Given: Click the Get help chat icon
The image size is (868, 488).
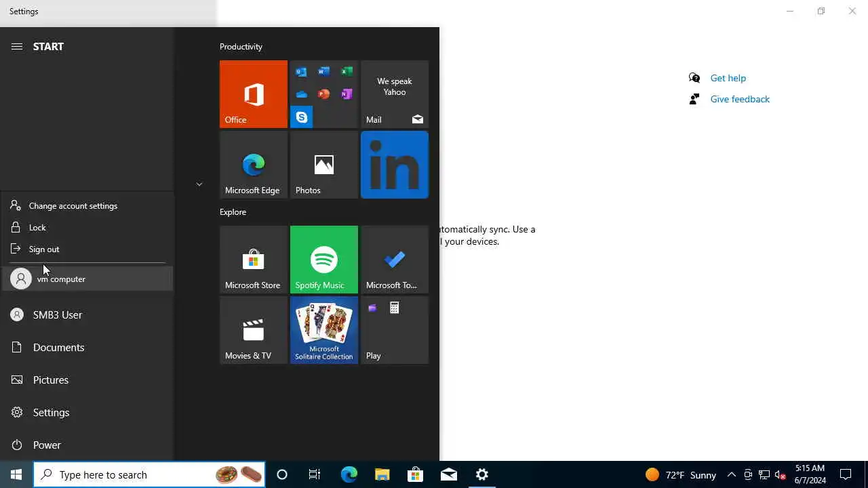Looking at the screenshot, I should pos(694,78).
